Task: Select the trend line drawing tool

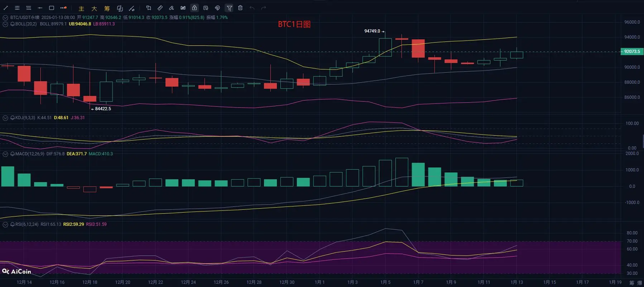Action: 6,8
